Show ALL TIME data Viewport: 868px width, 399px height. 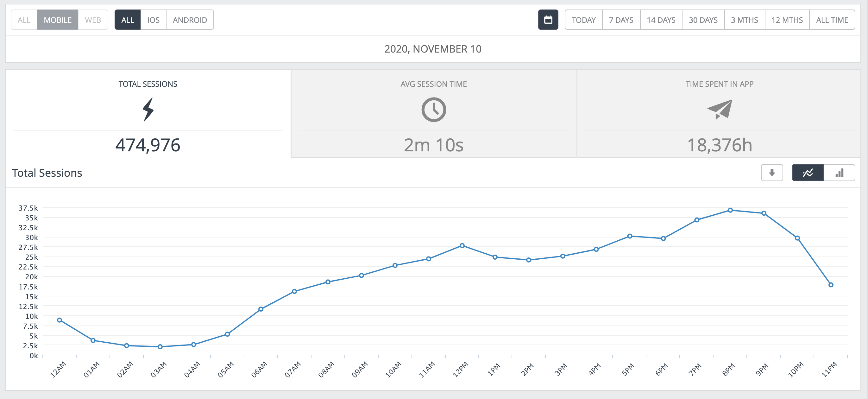click(832, 20)
